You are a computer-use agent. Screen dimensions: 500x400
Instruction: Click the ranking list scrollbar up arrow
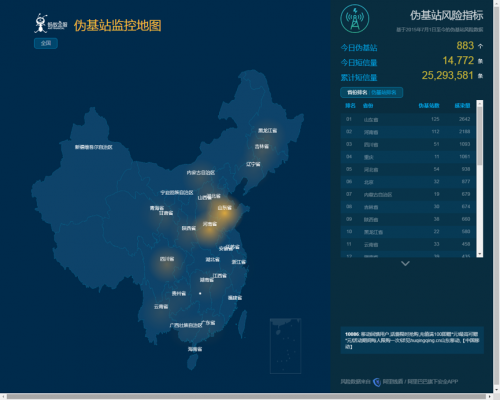coord(480,103)
